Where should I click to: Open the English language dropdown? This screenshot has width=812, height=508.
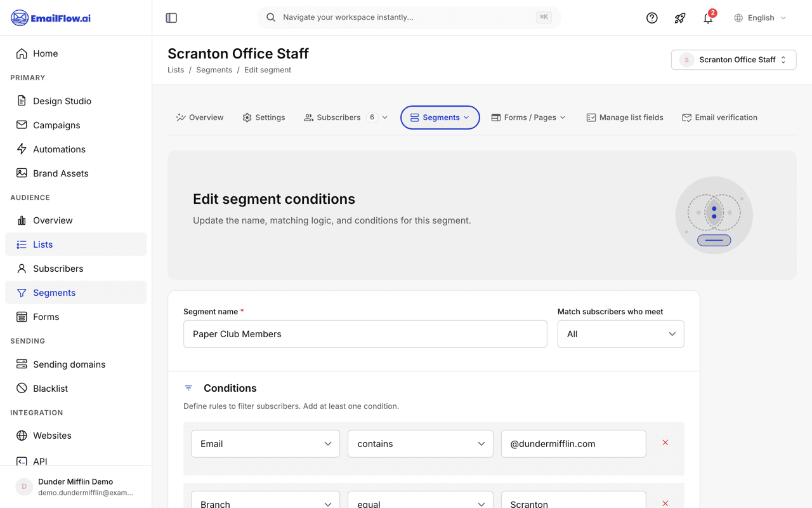coord(760,18)
